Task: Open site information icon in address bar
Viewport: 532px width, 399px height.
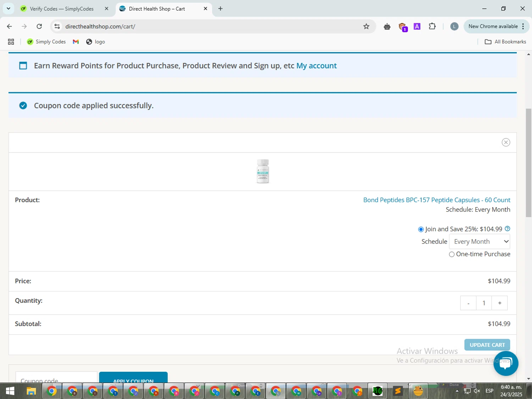Action: [57, 26]
